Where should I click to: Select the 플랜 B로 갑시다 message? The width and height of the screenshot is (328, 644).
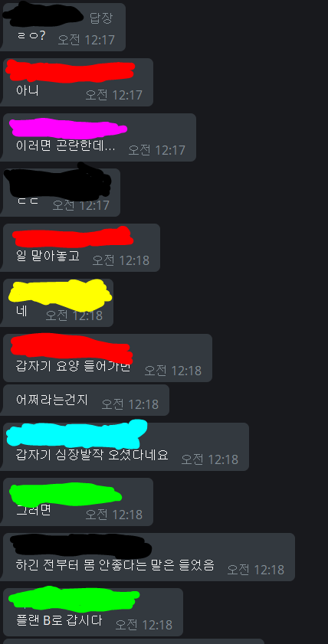pyautogui.click(x=59, y=620)
